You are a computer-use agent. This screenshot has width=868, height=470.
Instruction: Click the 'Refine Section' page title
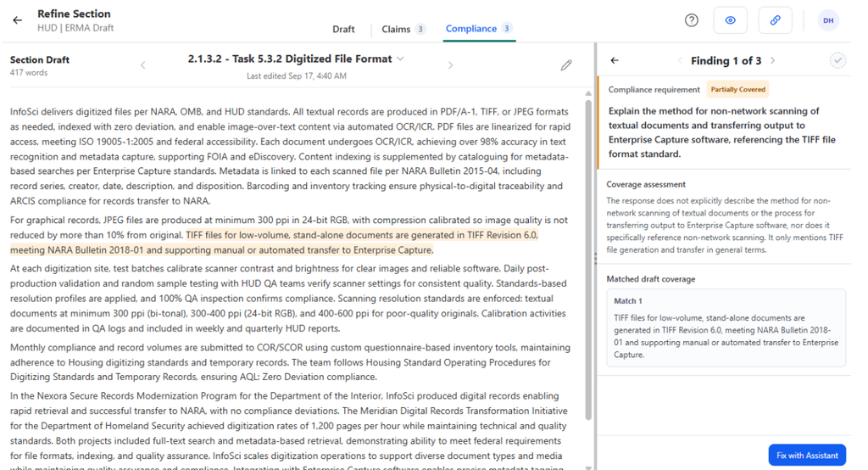point(74,14)
